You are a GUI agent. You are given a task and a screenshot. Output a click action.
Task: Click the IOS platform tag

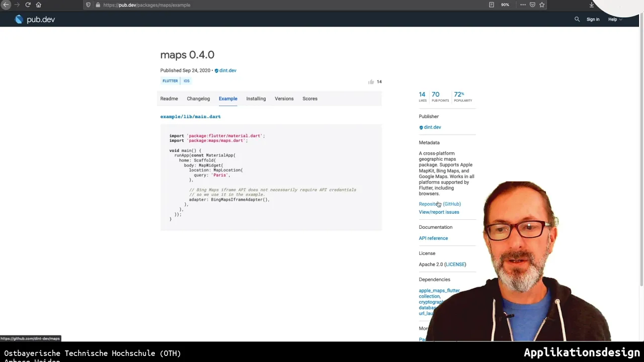[187, 81]
